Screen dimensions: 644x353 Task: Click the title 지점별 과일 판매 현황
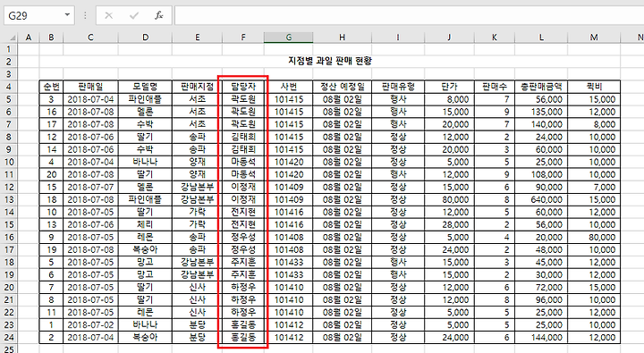click(x=330, y=61)
